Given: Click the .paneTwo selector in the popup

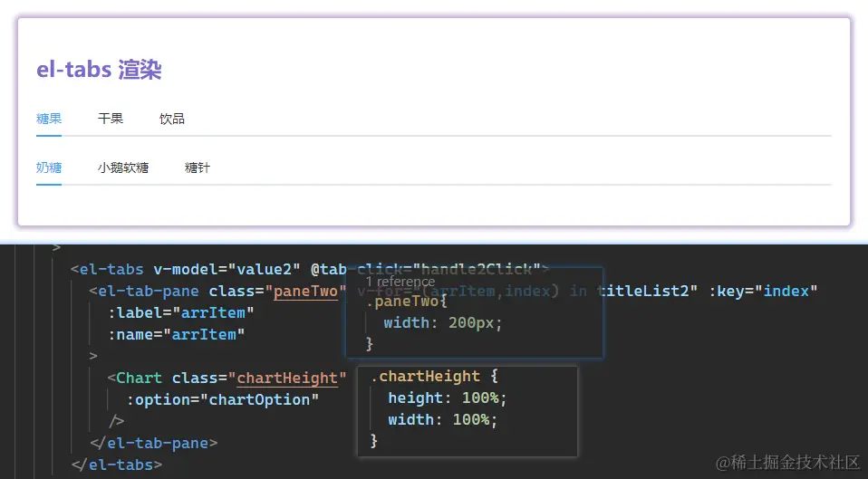Looking at the screenshot, I should (402, 302).
